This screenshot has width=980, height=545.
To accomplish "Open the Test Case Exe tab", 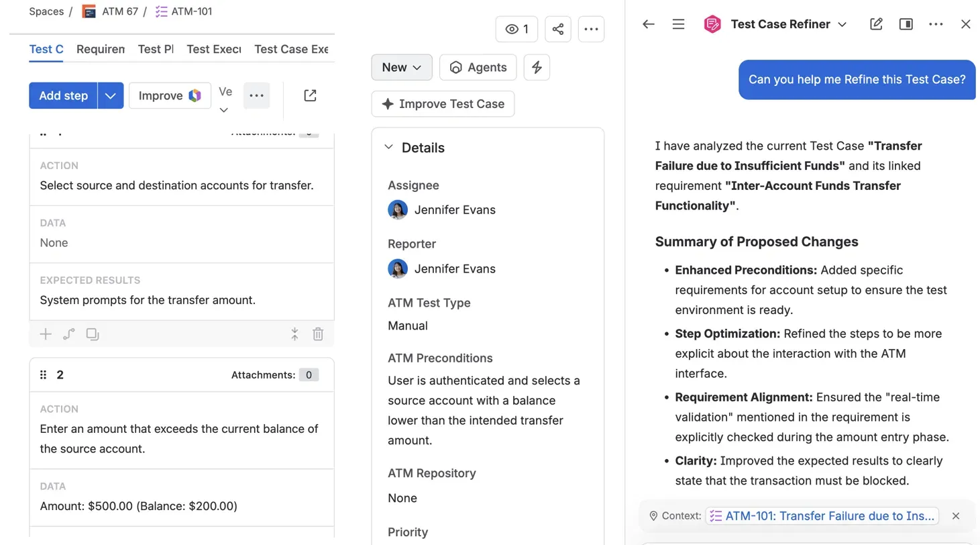I will [x=291, y=49].
